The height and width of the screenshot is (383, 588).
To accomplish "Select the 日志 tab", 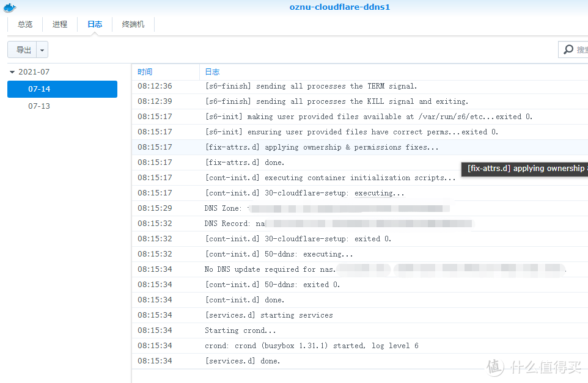I will click(x=95, y=24).
